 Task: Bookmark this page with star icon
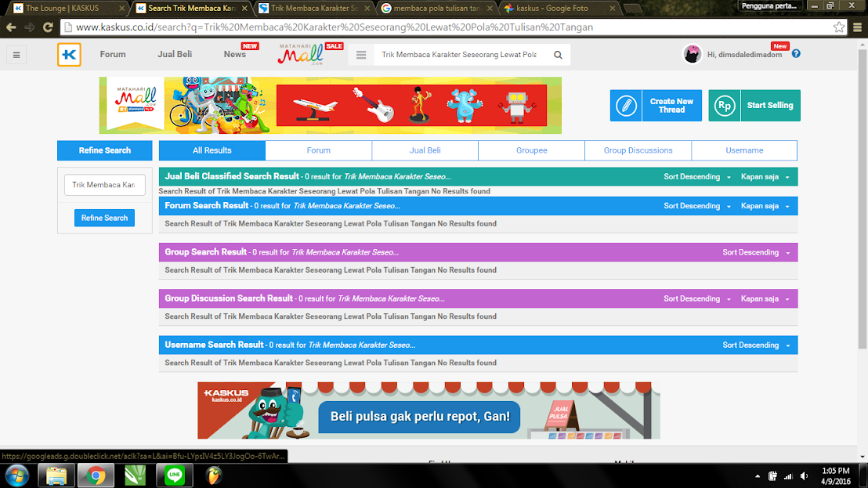pyautogui.click(x=839, y=27)
